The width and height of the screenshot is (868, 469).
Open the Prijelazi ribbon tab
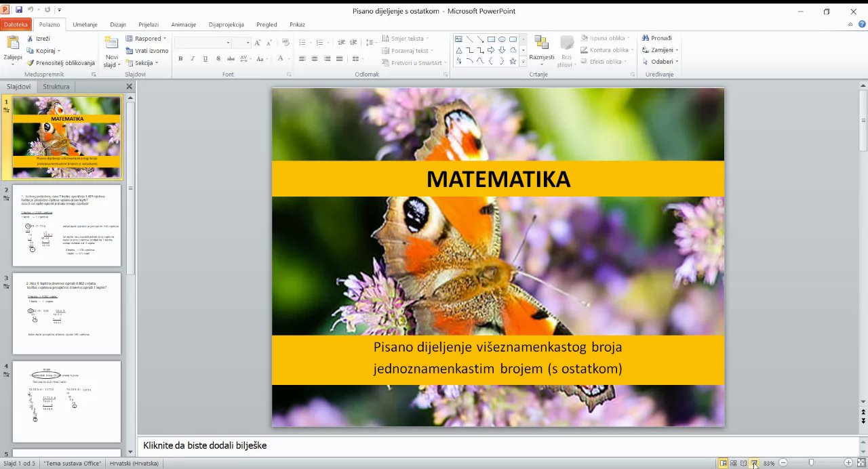tap(149, 24)
